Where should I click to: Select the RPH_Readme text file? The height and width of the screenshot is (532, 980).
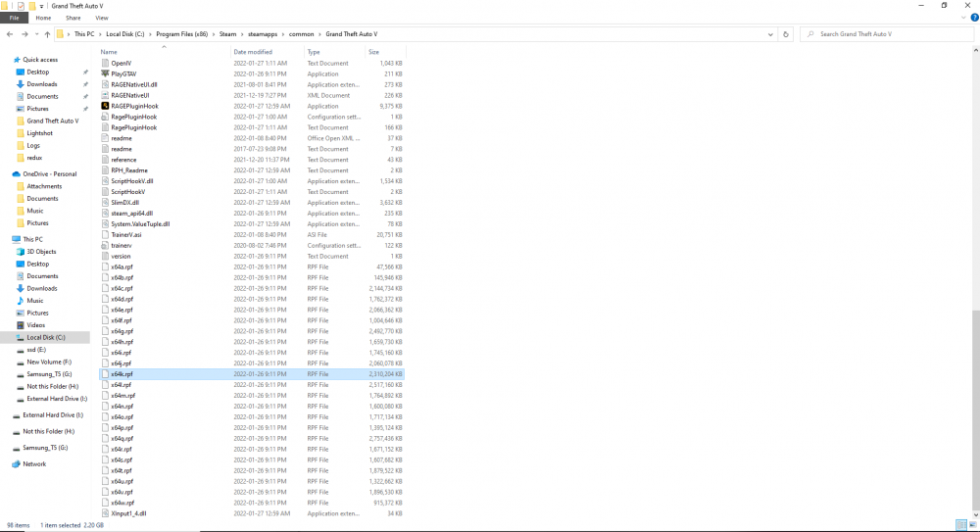(128, 170)
